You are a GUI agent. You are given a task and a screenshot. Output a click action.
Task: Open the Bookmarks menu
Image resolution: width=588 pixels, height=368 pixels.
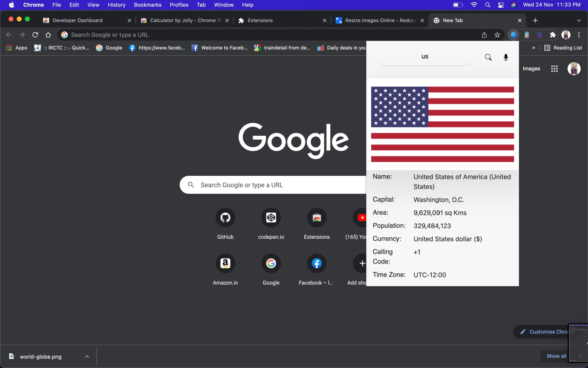(x=147, y=5)
